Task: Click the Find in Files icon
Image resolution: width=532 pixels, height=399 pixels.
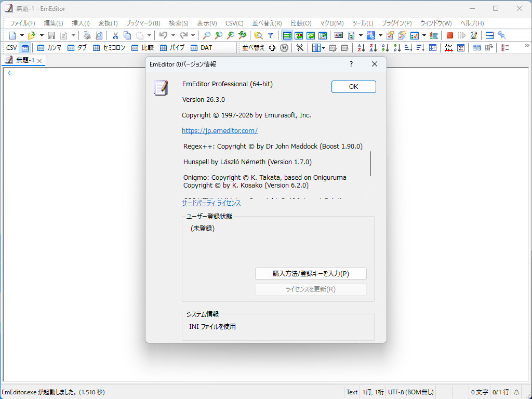Action: (x=259, y=35)
